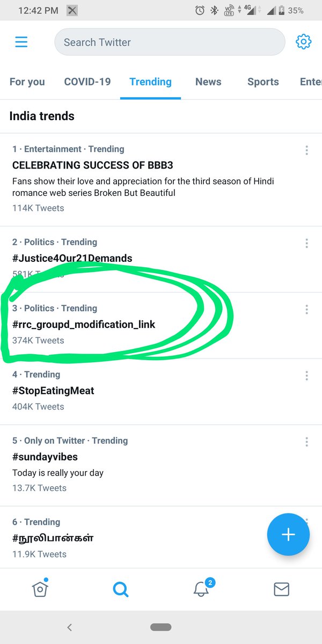Image resolution: width=322 pixels, height=644 pixels.
Task: Focus the Search Twitter field
Action: 170,42
